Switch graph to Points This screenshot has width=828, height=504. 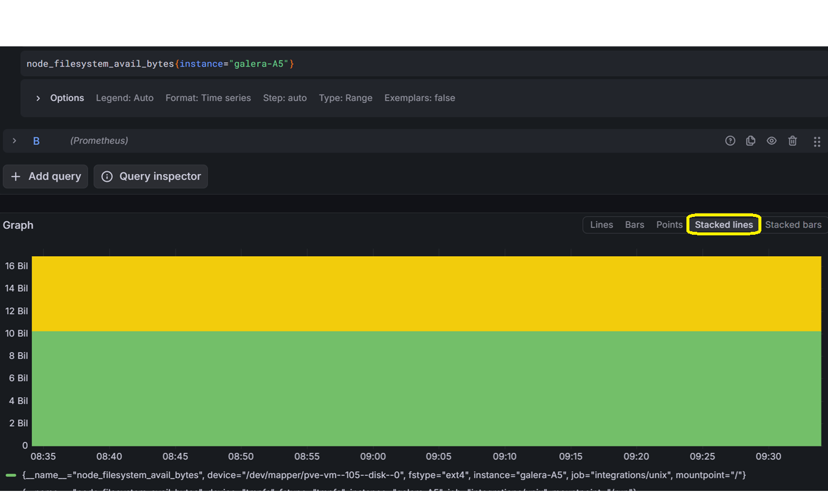coord(669,225)
